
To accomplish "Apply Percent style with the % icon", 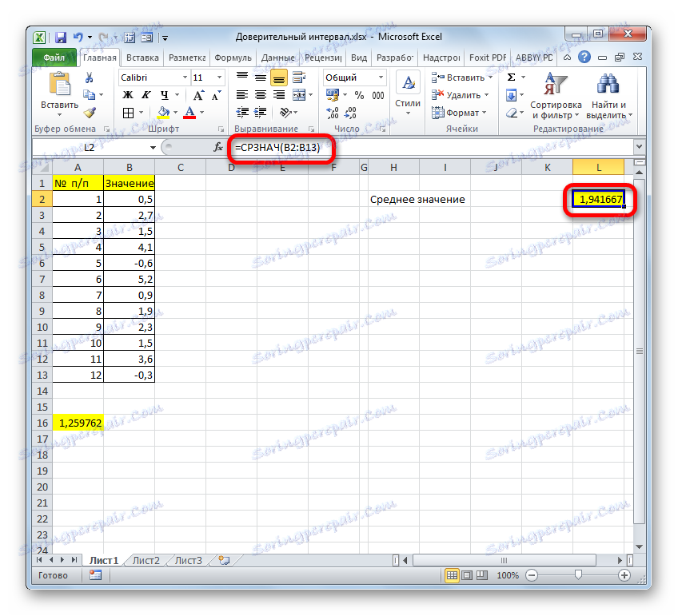I will [x=359, y=95].
